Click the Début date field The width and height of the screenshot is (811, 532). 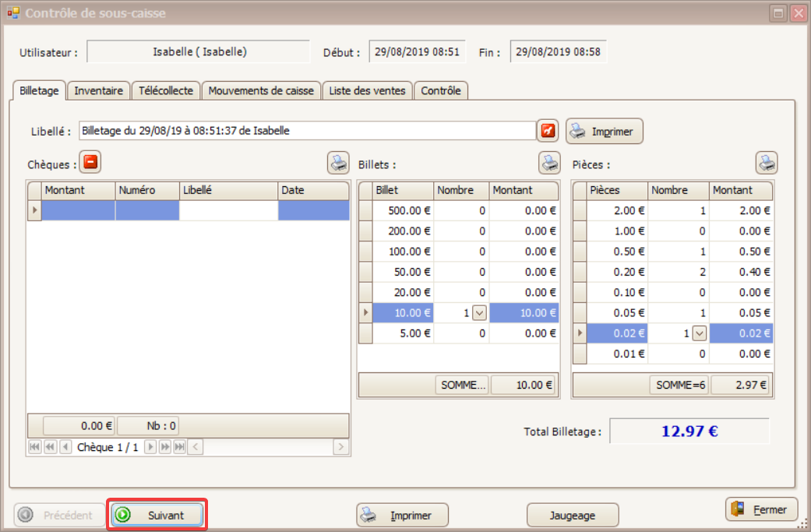[417, 51]
